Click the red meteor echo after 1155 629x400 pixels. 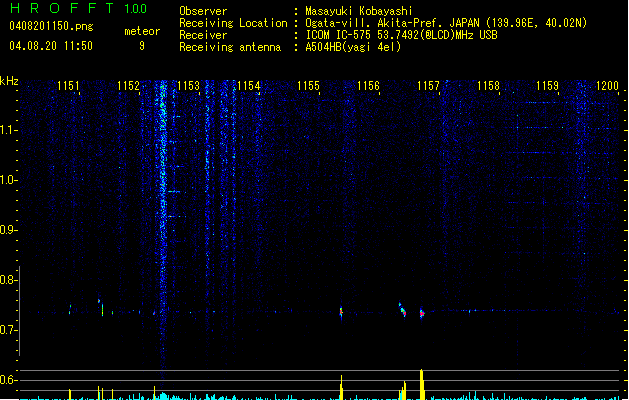coord(341,312)
